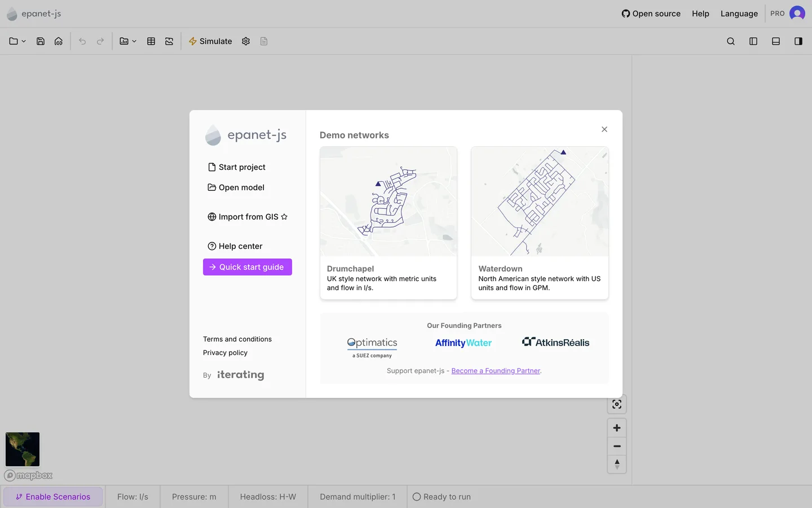Screen dimensions: 812x508
Task: Run the Simulate button
Action: click(x=210, y=41)
